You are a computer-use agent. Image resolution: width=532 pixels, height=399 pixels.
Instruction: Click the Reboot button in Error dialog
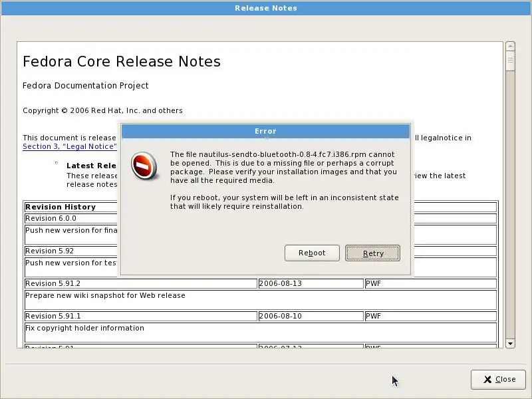coord(312,253)
